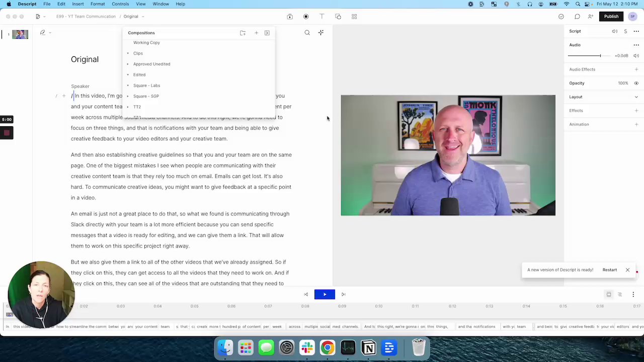This screenshot has height=362, width=644.
Task: Open the Format menu
Action: (98, 4)
